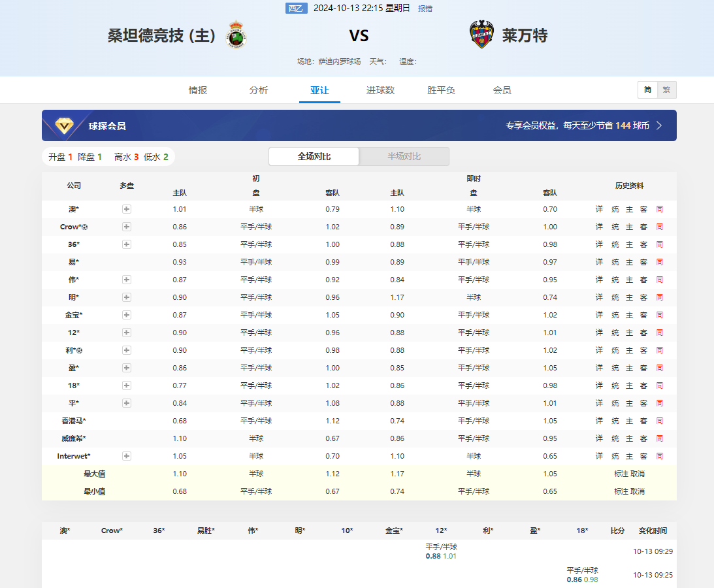
Task: Click the 报错 report error link
Action: pos(425,8)
